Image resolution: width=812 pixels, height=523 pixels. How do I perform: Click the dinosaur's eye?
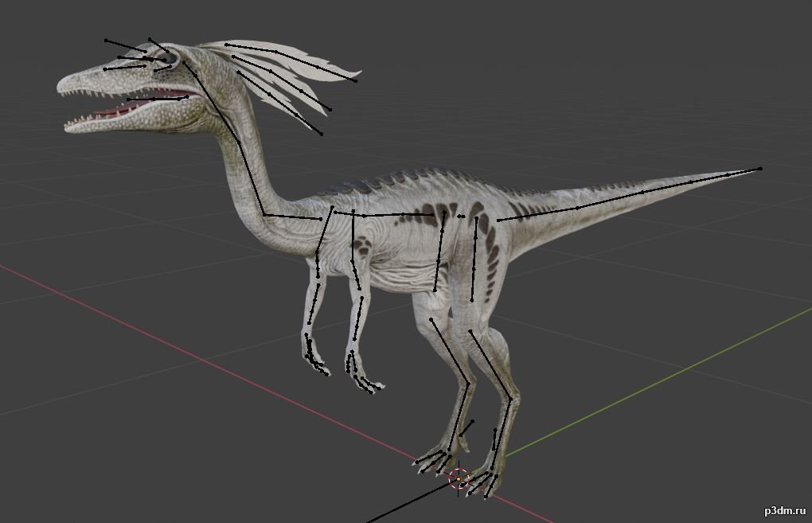click(170, 57)
